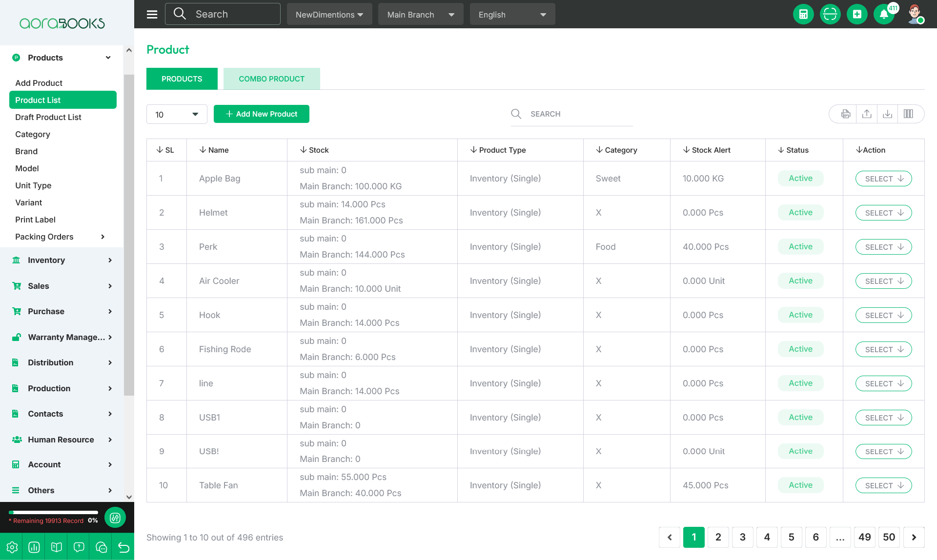Click the sidebar vertical scrollbar
Screen dimensions: 937x560
click(x=129, y=234)
